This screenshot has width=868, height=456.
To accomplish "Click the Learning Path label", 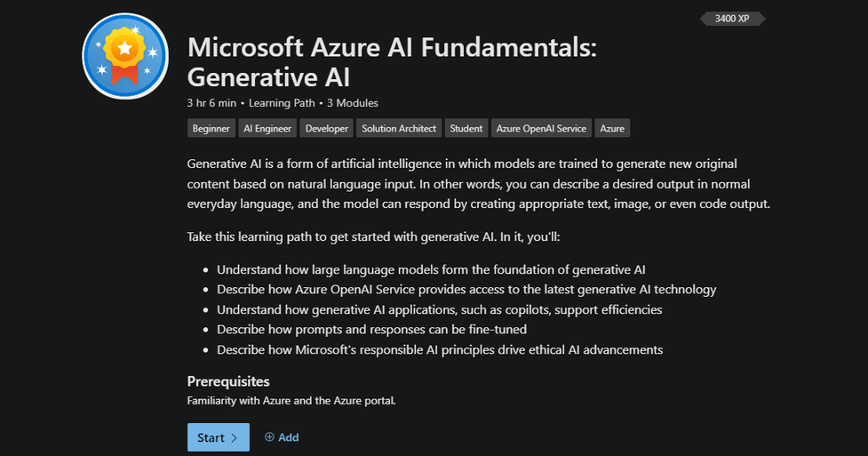I will pyautogui.click(x=282, y=103).
